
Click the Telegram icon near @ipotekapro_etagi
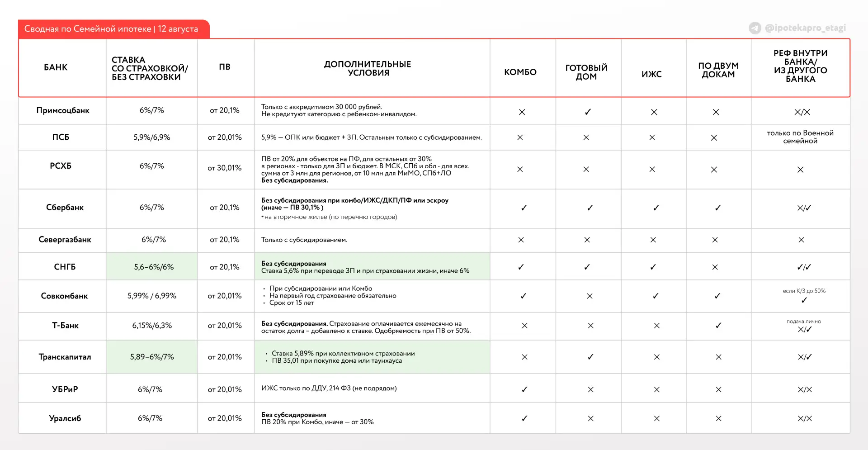coord(755,28)
